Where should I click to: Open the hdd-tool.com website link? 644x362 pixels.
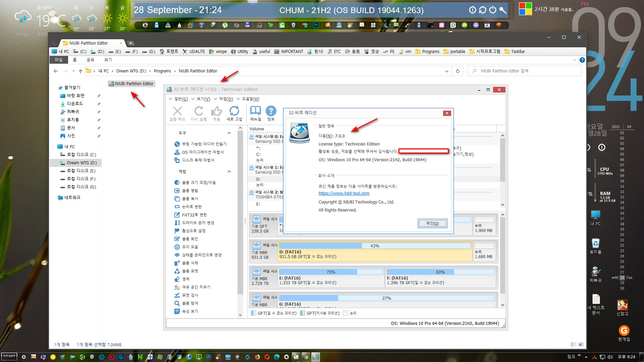344,193
